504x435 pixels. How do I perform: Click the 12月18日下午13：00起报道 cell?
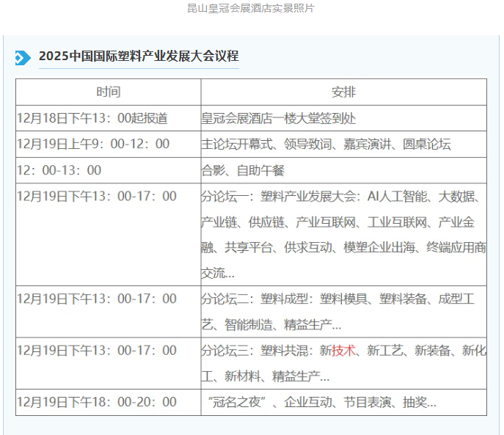click(x=92, y=118)
